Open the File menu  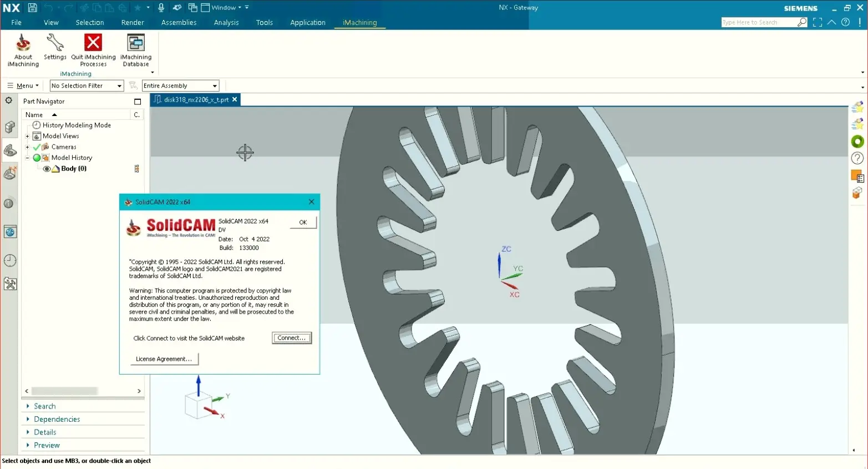[x=17, y=23]
